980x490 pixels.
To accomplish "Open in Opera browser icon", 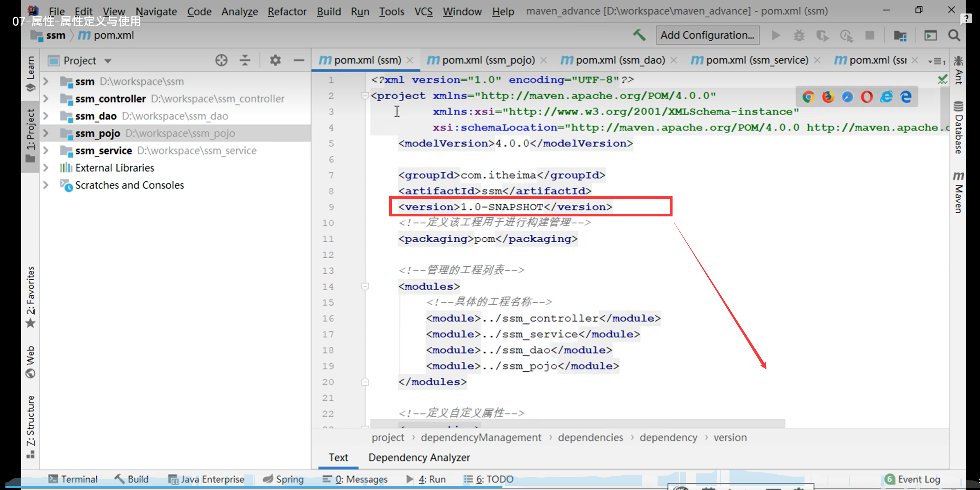I will pyautogui.click(x=867, y=97).
